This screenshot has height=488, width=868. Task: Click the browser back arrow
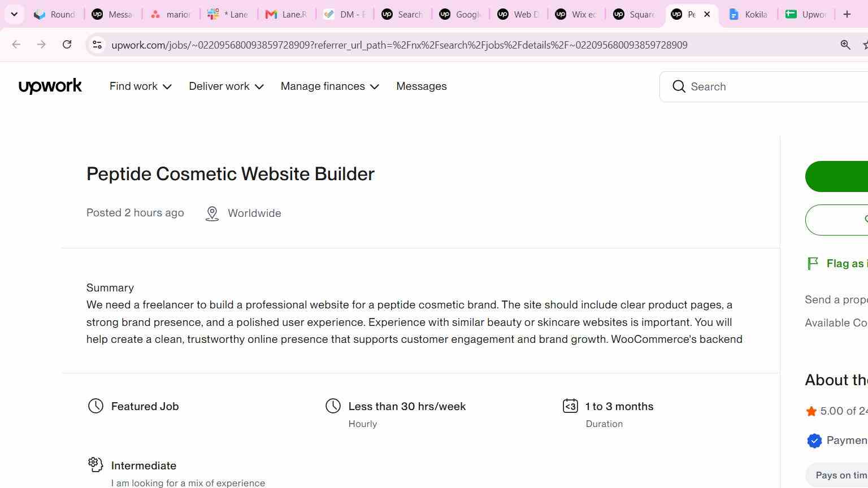(x=16, y=45)
